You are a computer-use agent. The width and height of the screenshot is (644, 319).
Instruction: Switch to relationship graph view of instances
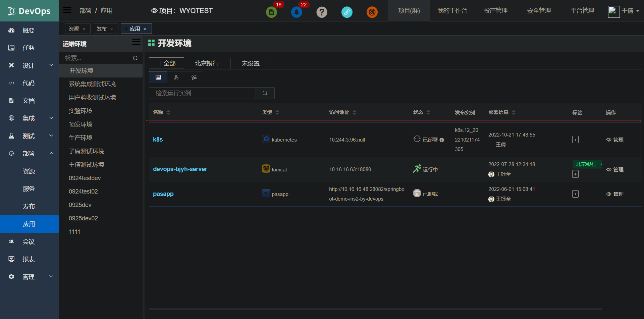coord(194,77)
